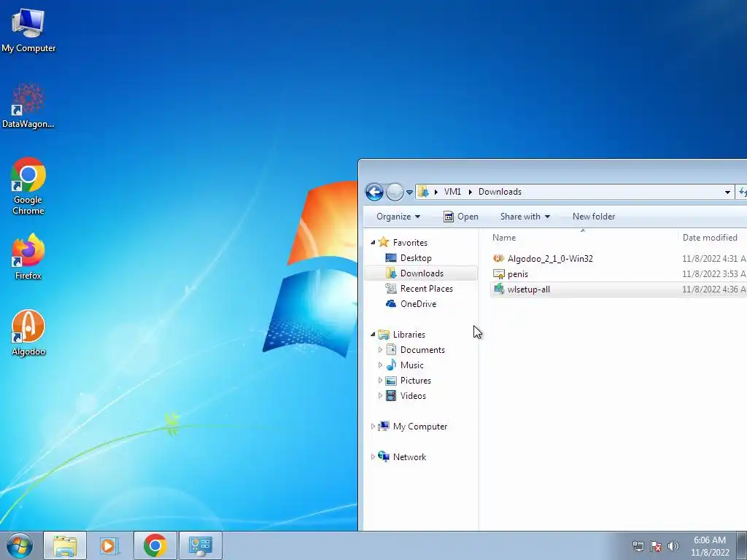Collapse the Libraries tree group
The width and height of the screenshot is (747, 560).
(x=373, y=334)
